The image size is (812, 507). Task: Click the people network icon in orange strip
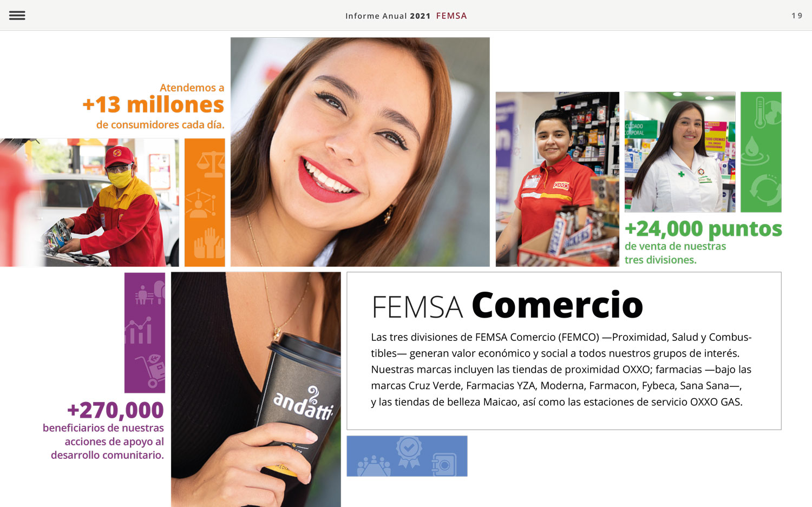tap(201, 203)
